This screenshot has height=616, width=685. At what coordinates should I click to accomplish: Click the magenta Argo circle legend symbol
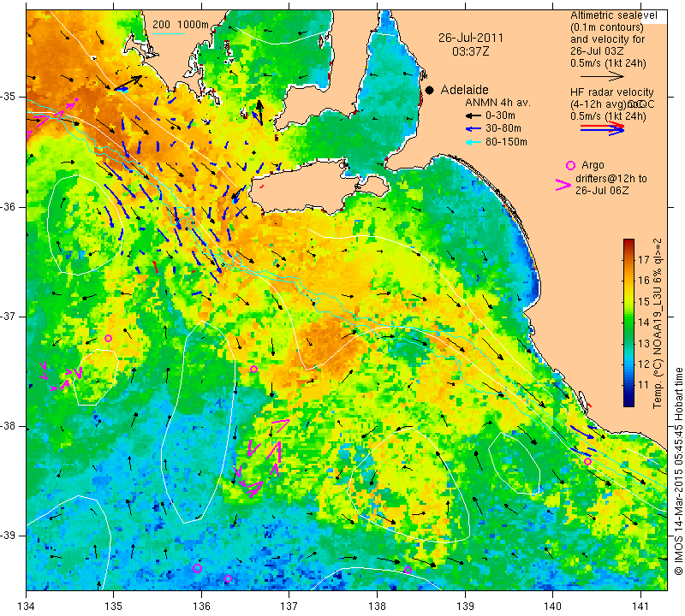point(570,165)
